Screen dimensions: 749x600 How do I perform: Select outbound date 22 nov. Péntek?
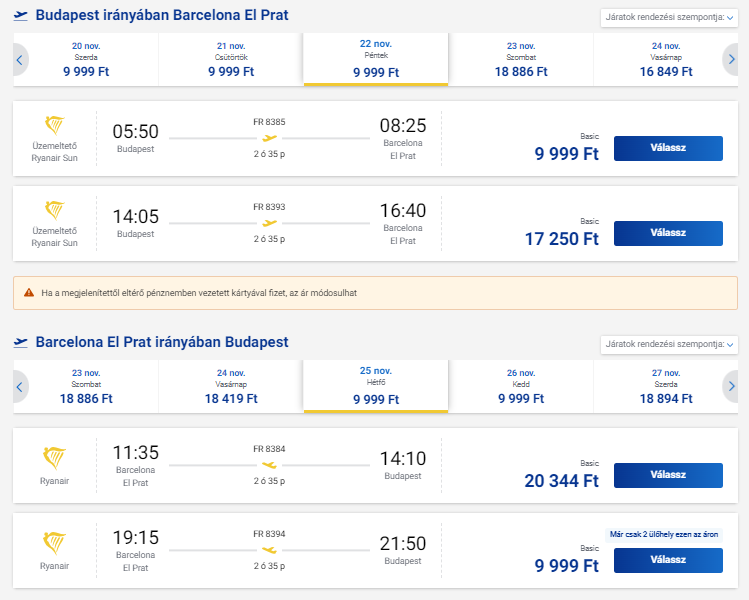[376, 60]
